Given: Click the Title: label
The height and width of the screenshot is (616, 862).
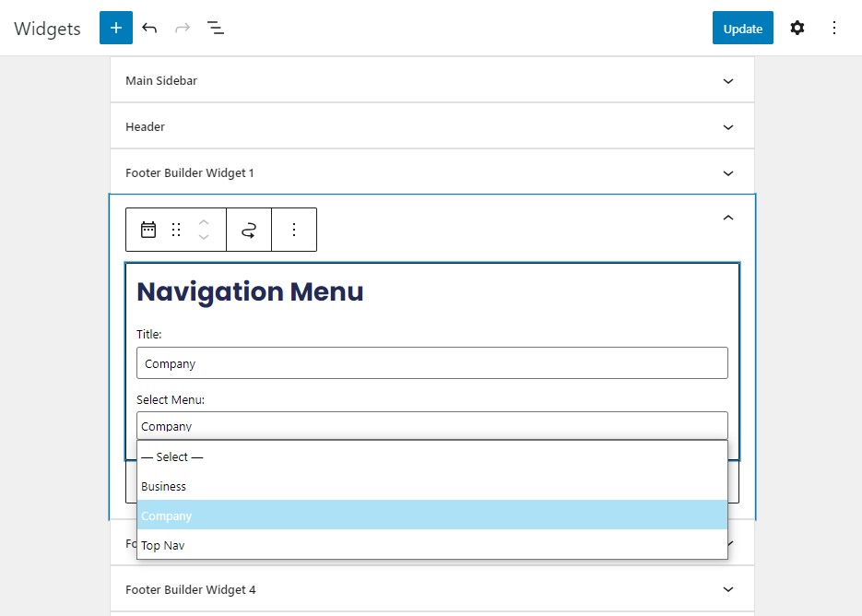Looking at the screenshot, I should [x=149, y=334].
